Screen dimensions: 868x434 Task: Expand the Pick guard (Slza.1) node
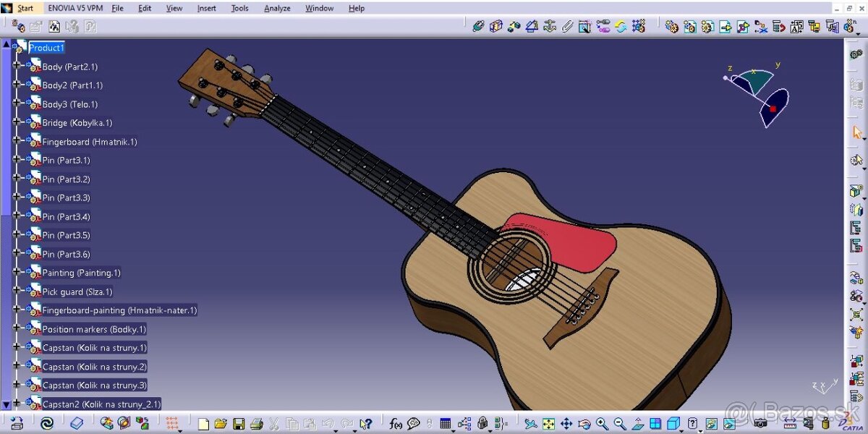[x=17, y=292]
